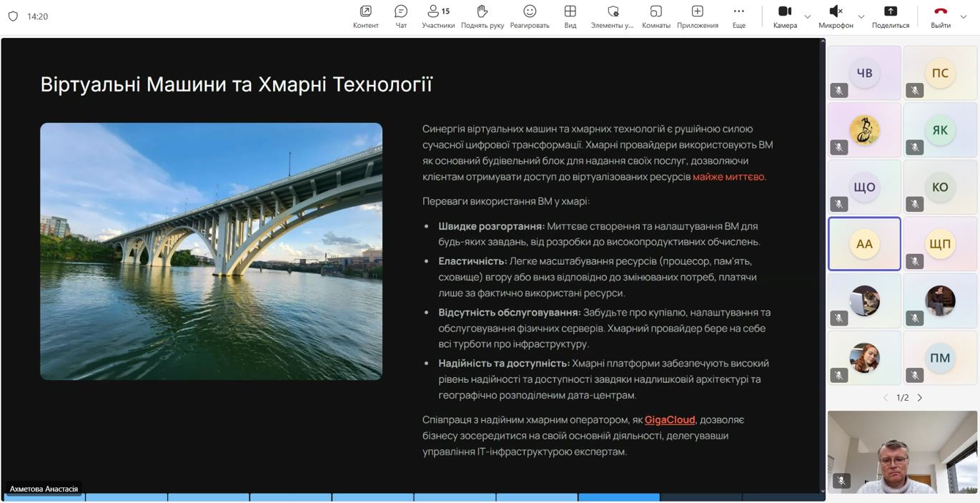Image resolution: width=980 pixels, height=503 pixels.
Task: Go to next page of participants
Action: 920,398
